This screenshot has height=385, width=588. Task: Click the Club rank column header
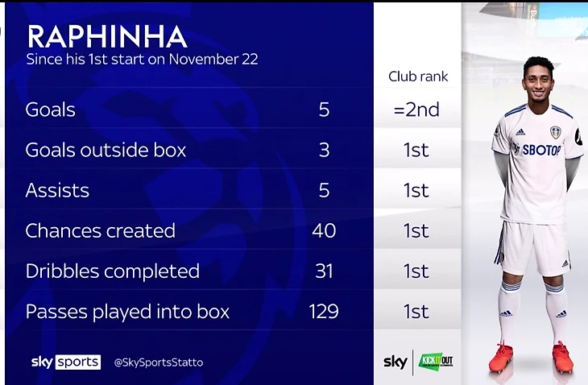[417, 77]
